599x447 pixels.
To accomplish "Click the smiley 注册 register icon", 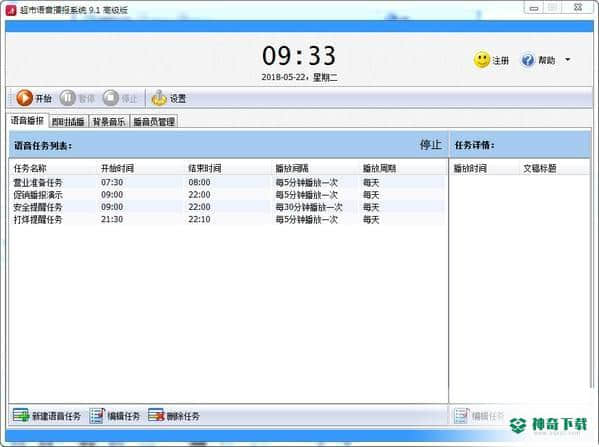I will pyautogui.click(x=482, y=60).
